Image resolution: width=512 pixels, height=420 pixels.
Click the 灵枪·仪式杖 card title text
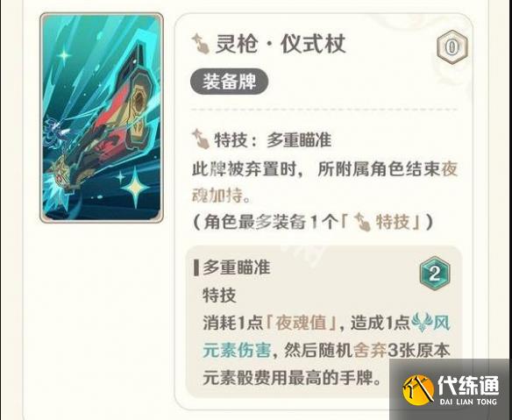pyautogui.click(x=281, y=44)
